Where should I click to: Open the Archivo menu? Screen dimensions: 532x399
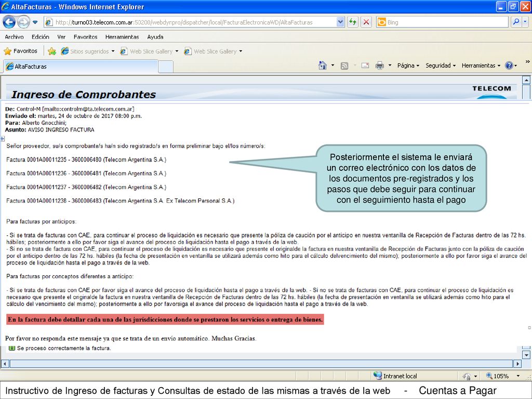tap(14, 37)
